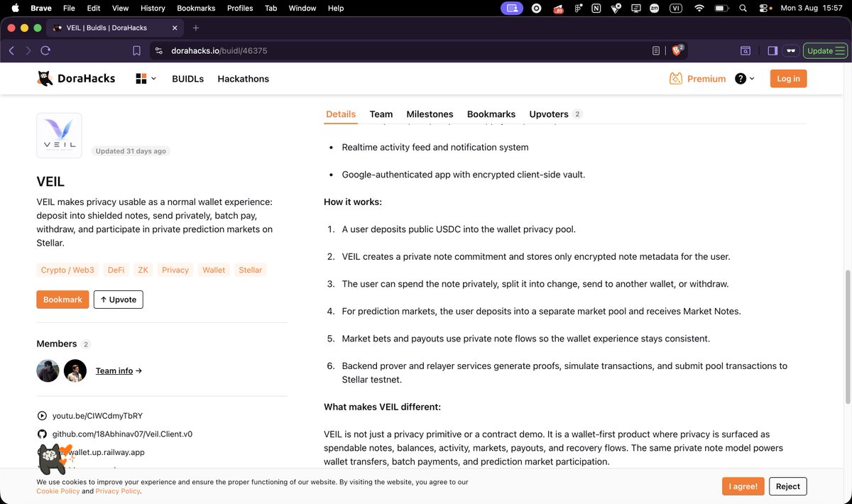Upvote the VEIL project
Image resolution: width=852 pixels, height=504 pixels.
tap(118, 300)
